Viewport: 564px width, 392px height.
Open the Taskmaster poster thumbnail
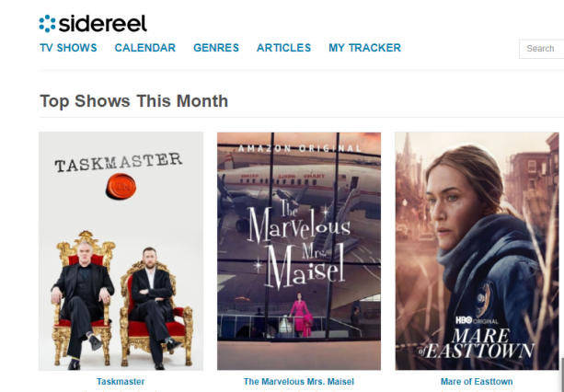[x=121, y=251]
